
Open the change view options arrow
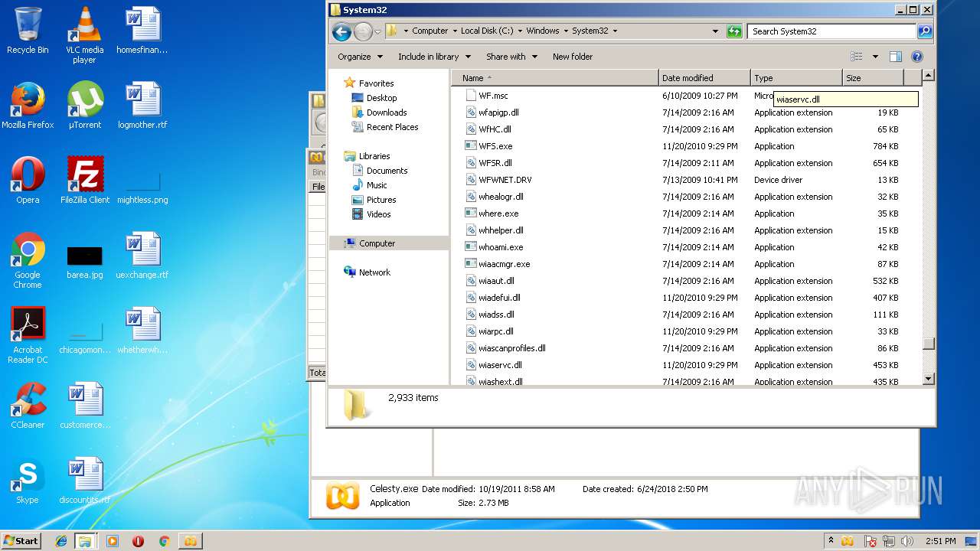point(875,57)
